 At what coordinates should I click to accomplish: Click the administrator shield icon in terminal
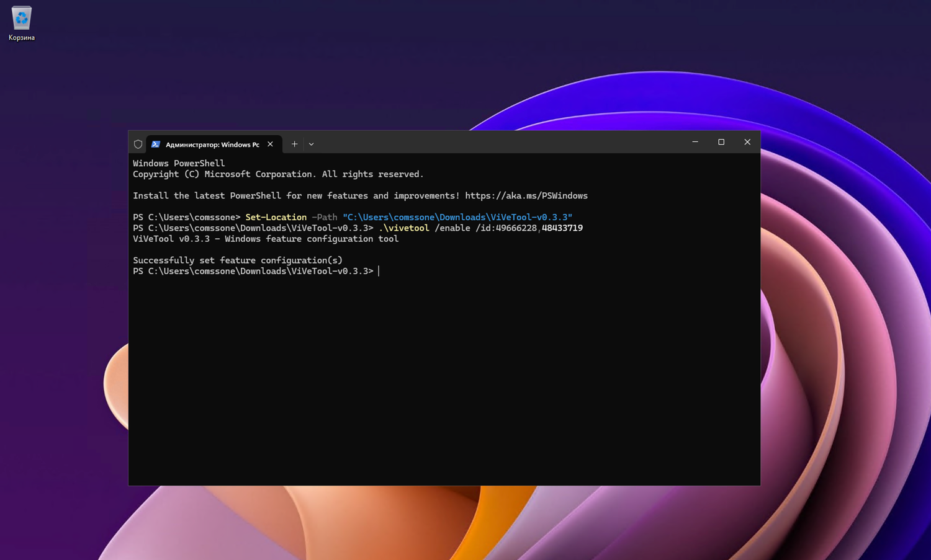pyautogui.click(x=138, y=144)
